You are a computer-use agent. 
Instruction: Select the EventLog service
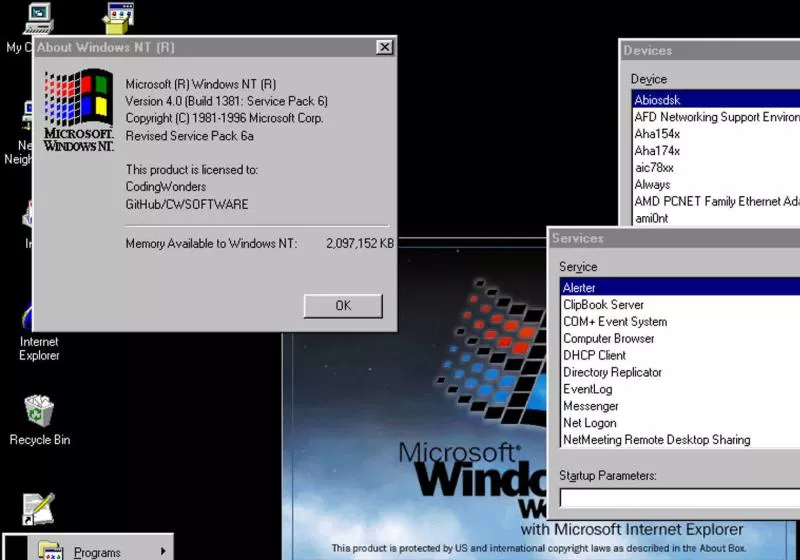click(x=680, y=389)
